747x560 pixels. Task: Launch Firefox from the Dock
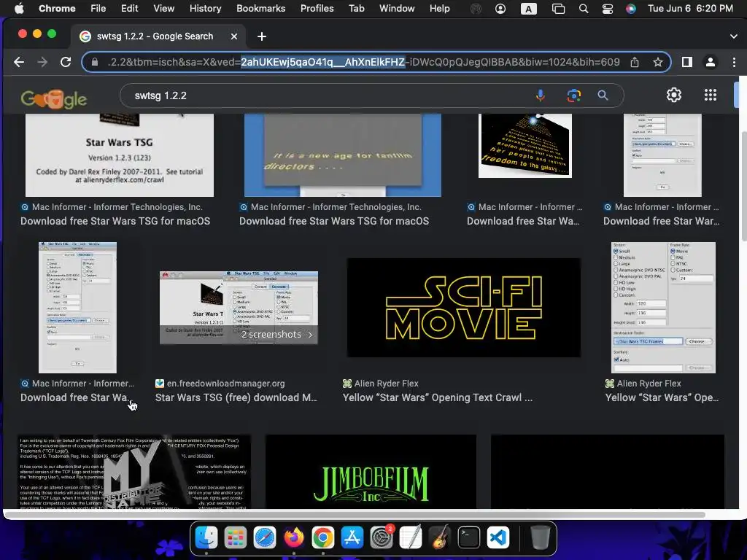point(294,538)
